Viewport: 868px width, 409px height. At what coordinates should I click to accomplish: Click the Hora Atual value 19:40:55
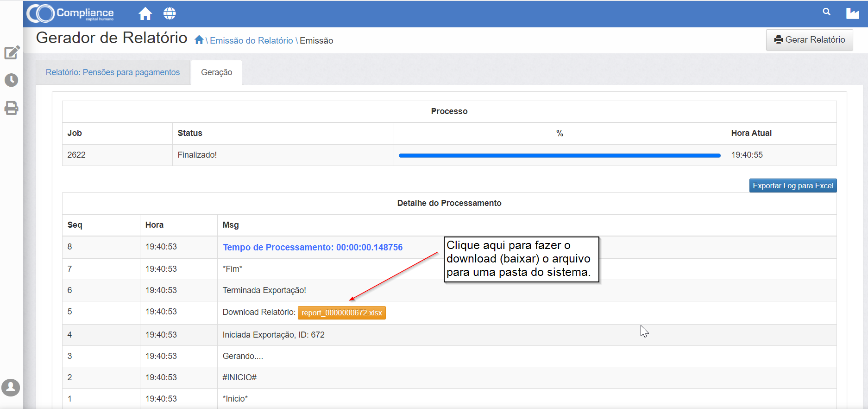coord(747,155)
